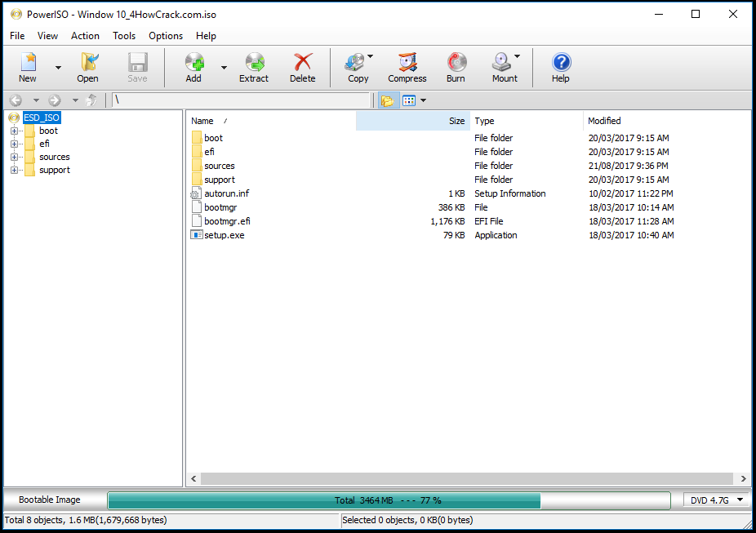756x533 pixels.
Task: Select the support folder in tree
Action: [55, 170]
